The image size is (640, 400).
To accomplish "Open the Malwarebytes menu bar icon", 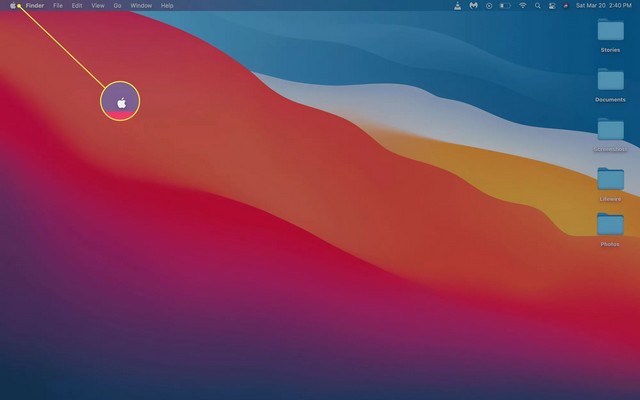I will pos(472,5).
